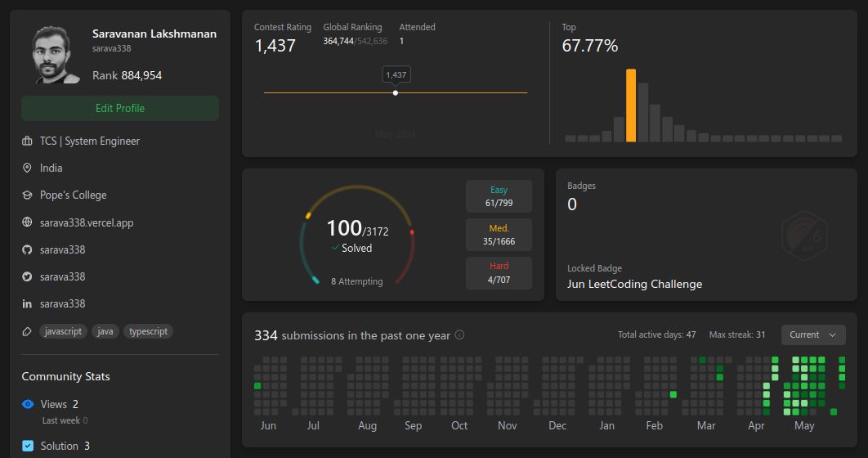Viewport: 868px width, 458px height.
Task: Click the profile avatar photo
Action: point(56,54)
